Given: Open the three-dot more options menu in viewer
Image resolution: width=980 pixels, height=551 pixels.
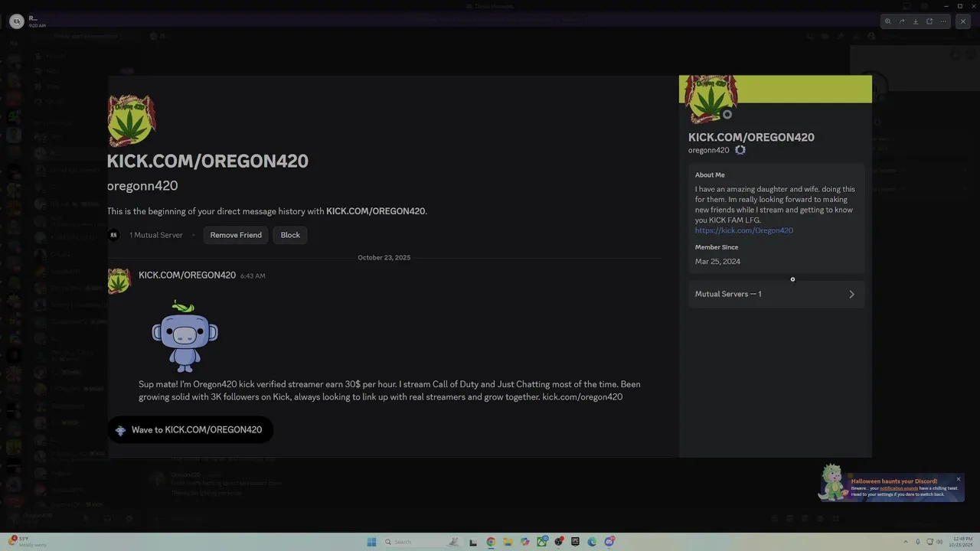Looking at the screenshot, I should tap(943, 21).
